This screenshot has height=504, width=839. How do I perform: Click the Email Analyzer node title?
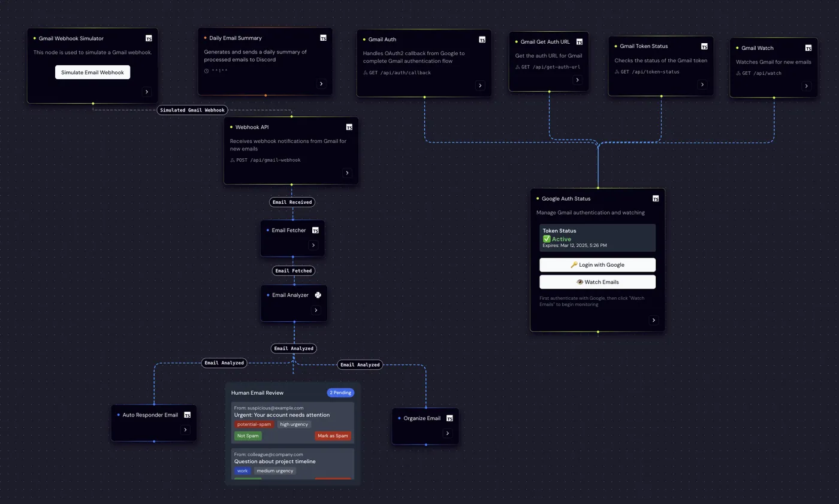tap(290, 295)
